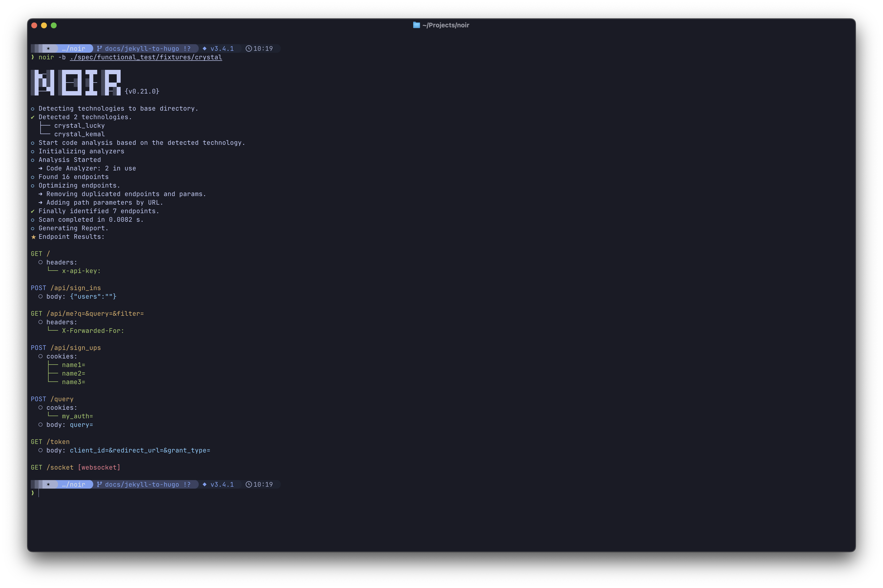This screenshot has height=588, width=883.
Task: Click docs/jekyll-to-hugo branch in the top prompt
Action: [142, 48]
